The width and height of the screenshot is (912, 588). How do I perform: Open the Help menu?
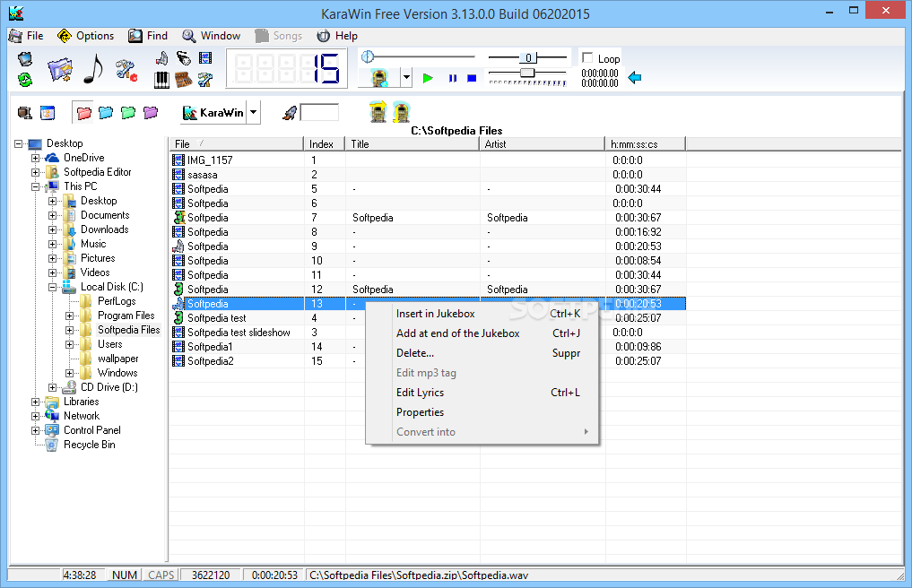pos(337,36)
